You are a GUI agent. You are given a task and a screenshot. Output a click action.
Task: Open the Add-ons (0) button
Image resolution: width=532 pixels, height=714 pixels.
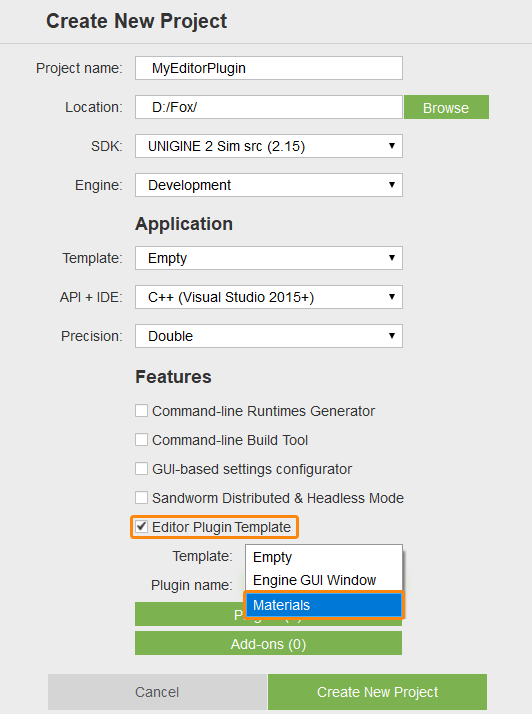(x=268, y=643)
